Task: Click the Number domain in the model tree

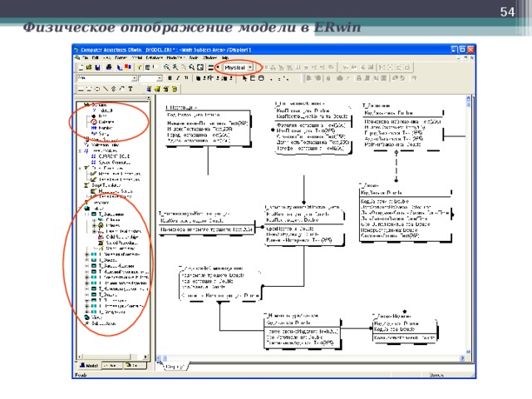Action: pos(100,127)
